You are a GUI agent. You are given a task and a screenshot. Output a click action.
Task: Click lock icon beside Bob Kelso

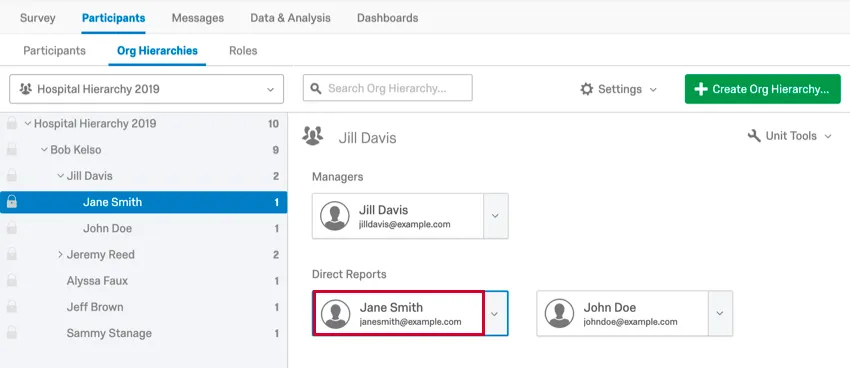pyautogui.click(x=11, y=150)
